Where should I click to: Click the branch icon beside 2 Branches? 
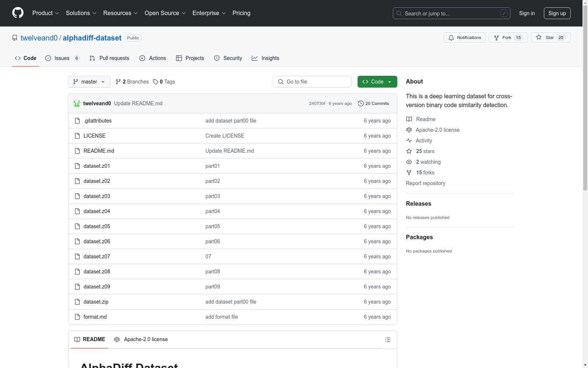point(118,82)
